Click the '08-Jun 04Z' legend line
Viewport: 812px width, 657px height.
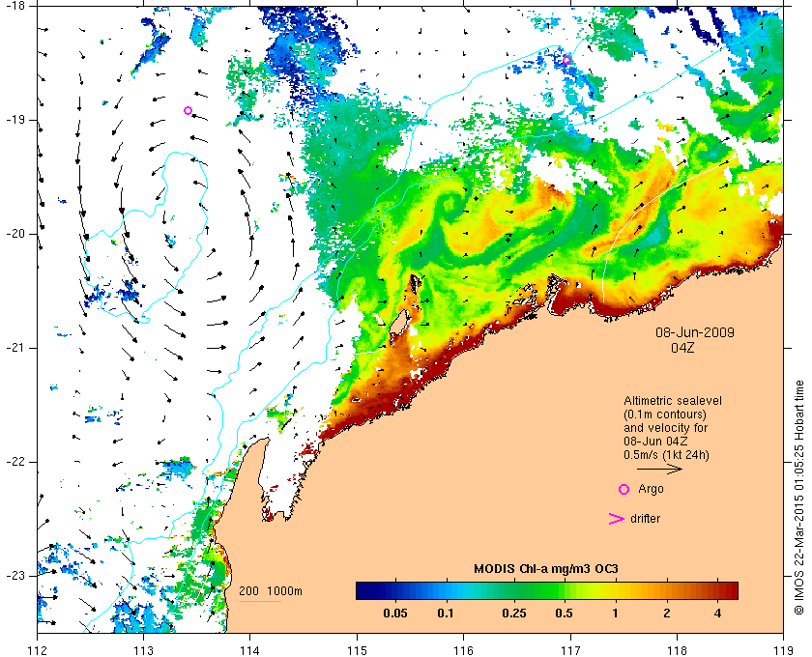(x=655, y=442)
